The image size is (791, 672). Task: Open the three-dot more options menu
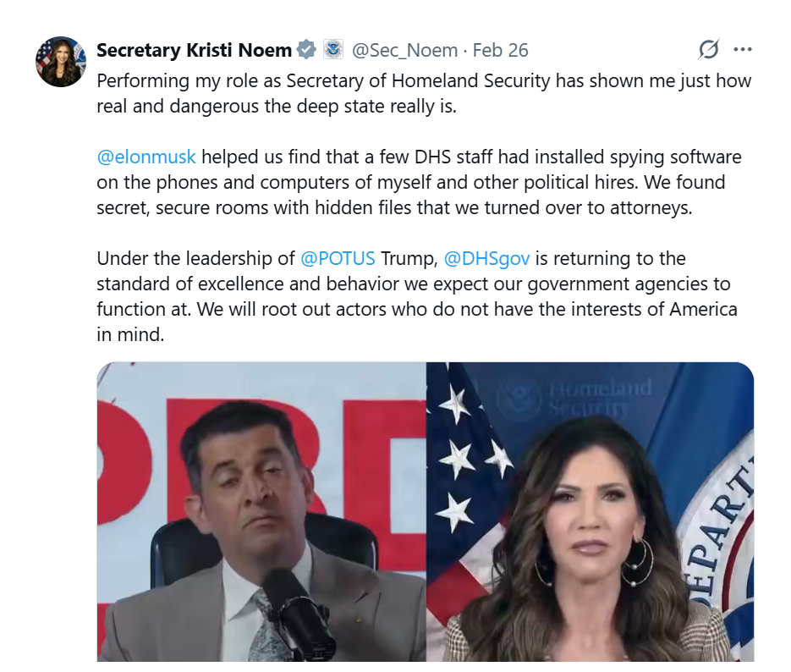pyautogui.click(x=743, y=50)
